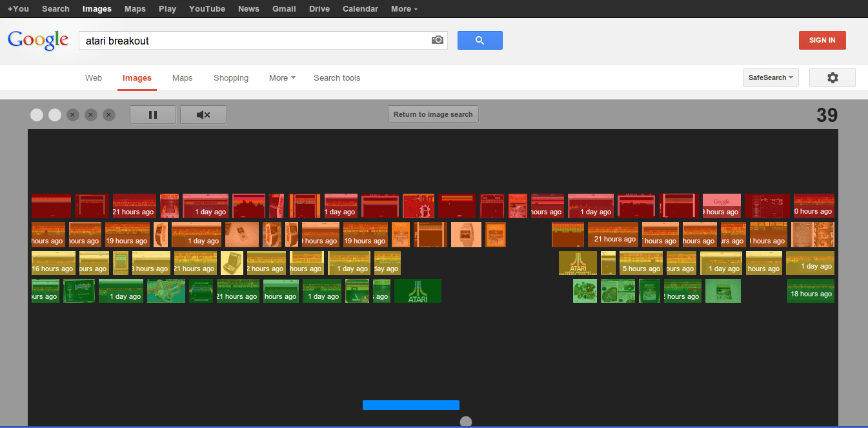This screenshot has width=868, height=428.
Task: Go to Drive in the top bar
Action: click(319, 9)
